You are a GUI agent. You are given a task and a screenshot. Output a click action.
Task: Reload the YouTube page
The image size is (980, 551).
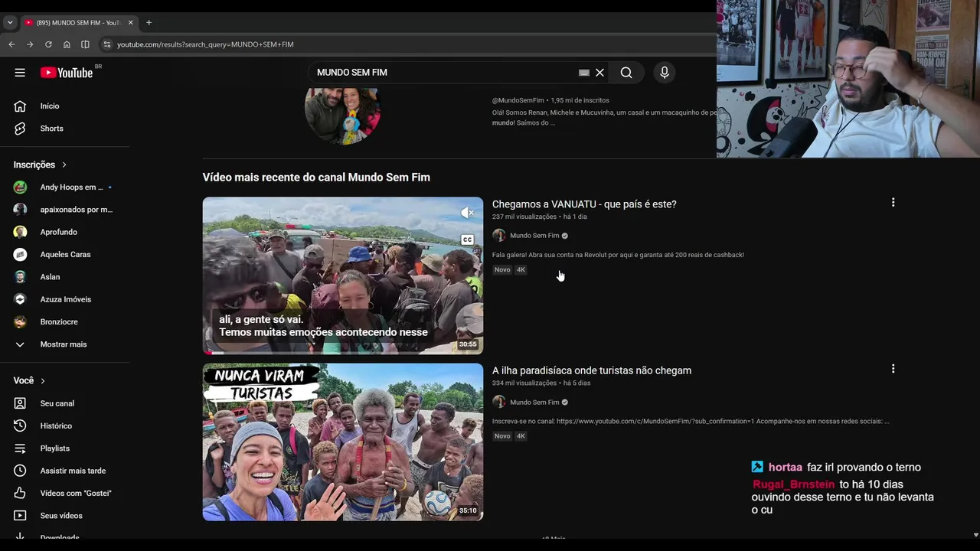coord(48,44)
